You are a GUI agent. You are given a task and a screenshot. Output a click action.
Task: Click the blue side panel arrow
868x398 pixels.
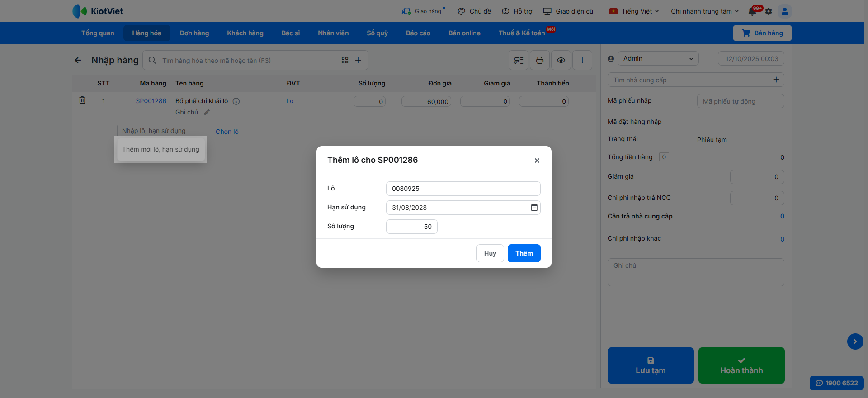coord(855,341)
